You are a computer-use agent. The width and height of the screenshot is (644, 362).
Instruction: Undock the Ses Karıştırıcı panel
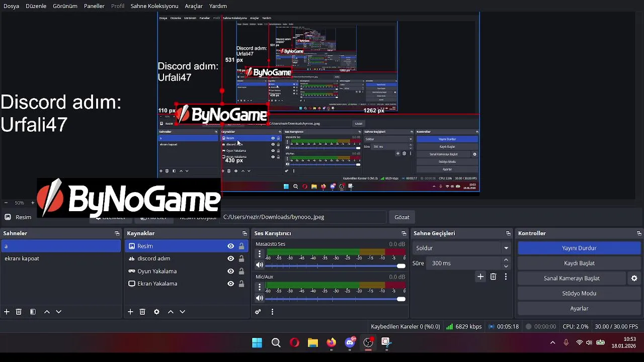tap(404, 233)
